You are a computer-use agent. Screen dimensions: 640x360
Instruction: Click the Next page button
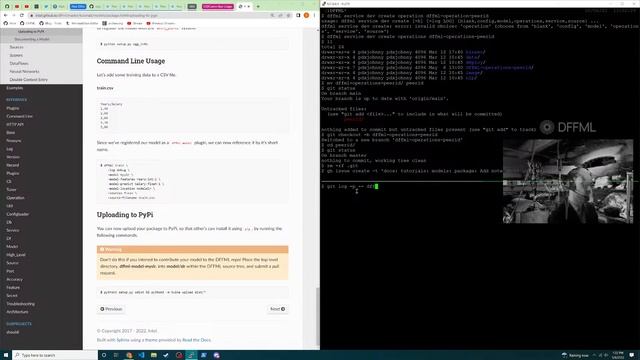pyautogui.click(x=278, y=309)
